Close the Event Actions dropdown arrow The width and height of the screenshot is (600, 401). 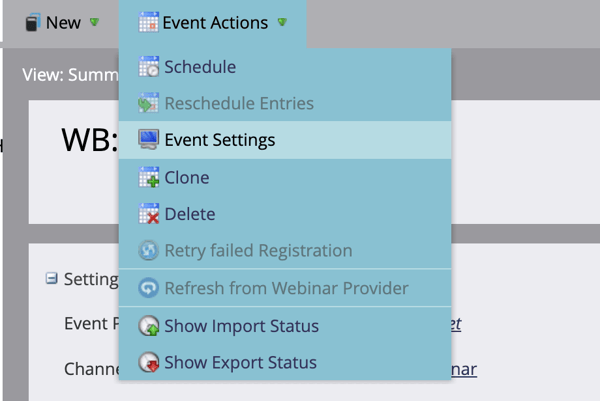click(x=282, y=22)
